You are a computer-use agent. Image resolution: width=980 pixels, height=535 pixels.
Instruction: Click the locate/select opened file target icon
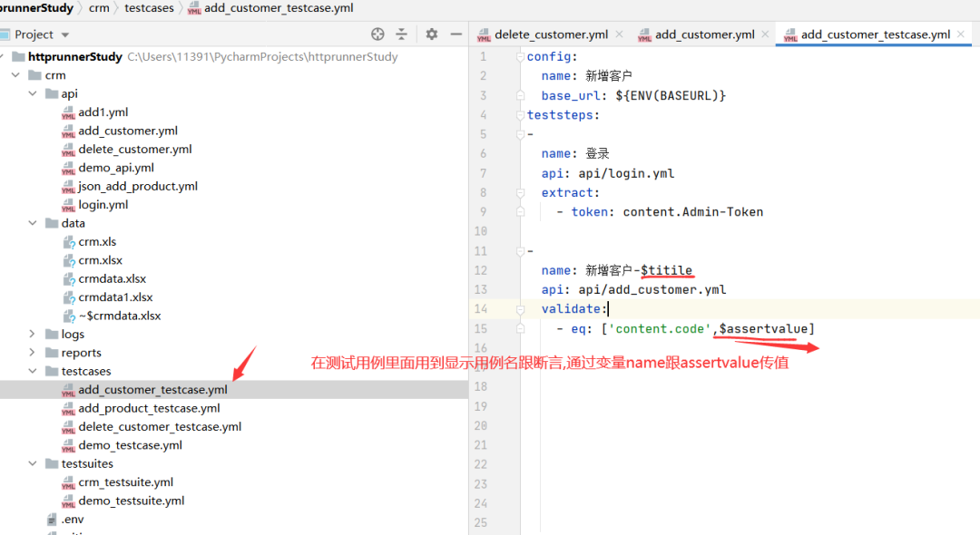click(377, 34)
